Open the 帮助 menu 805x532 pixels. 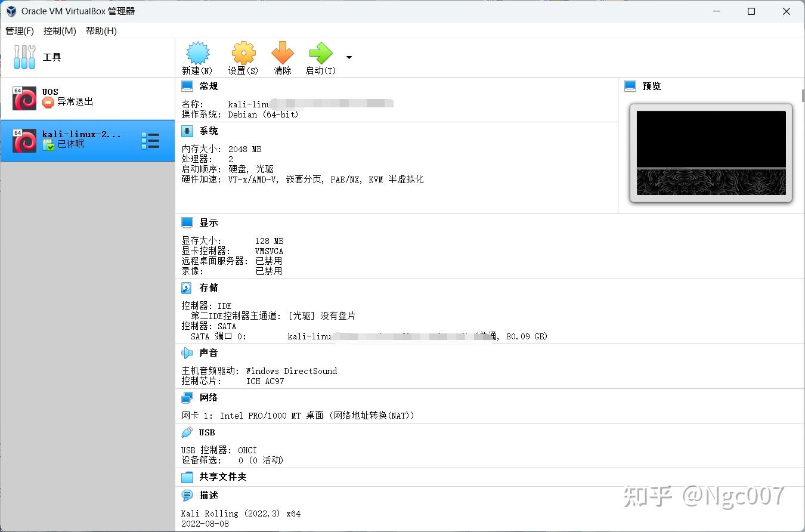101,31
